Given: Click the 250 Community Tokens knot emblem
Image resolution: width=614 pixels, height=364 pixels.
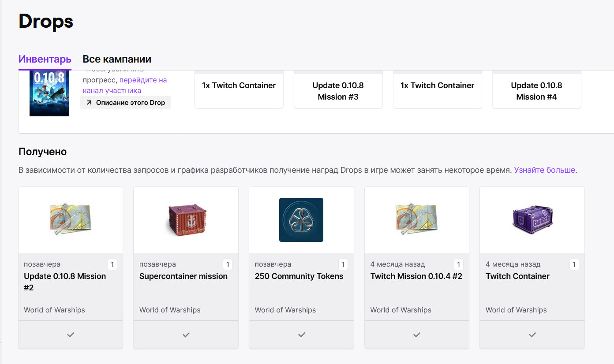Looking at the screenshot, I should point(301,220).
